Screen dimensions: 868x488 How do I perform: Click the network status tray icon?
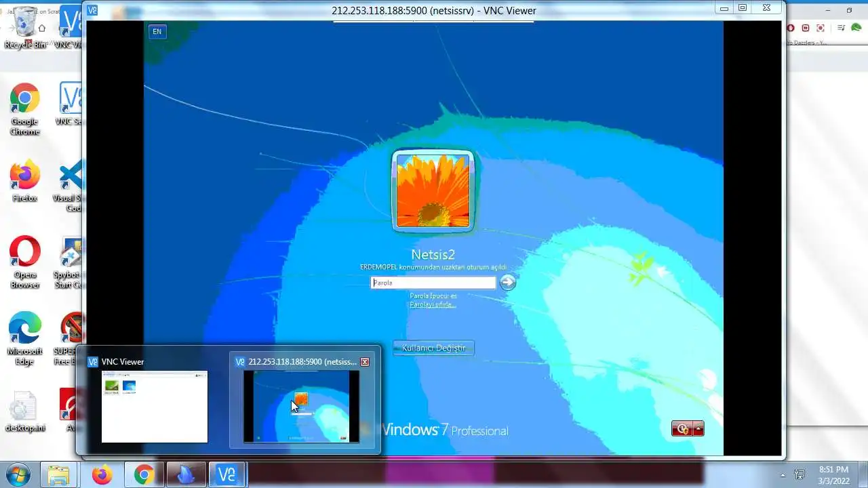(x=800, y=476)
